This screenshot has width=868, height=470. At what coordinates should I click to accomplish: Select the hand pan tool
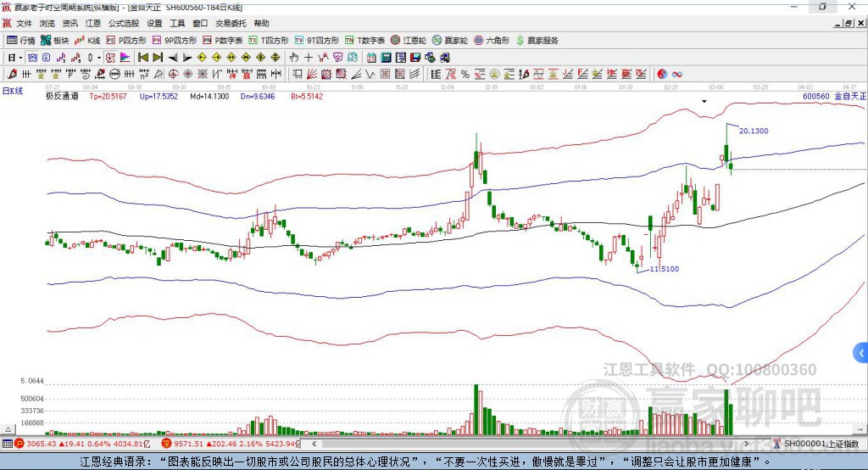[x=294, y=58]
